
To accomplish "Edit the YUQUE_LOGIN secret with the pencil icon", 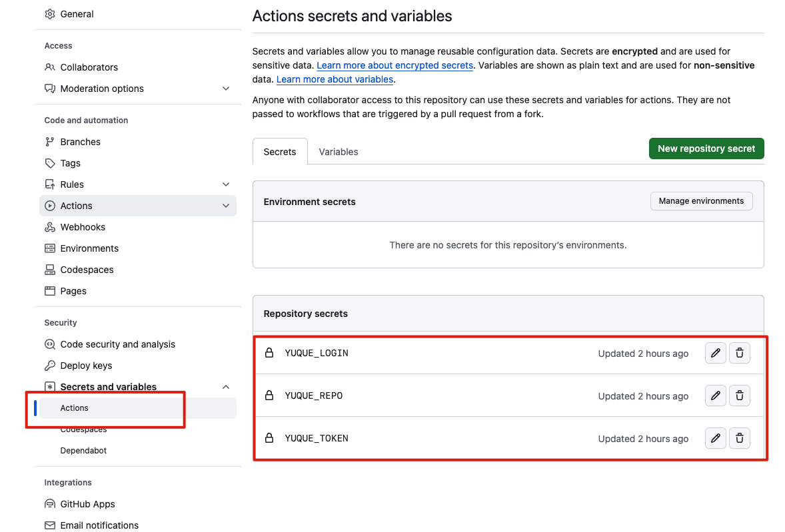I will tap(715, 353).
